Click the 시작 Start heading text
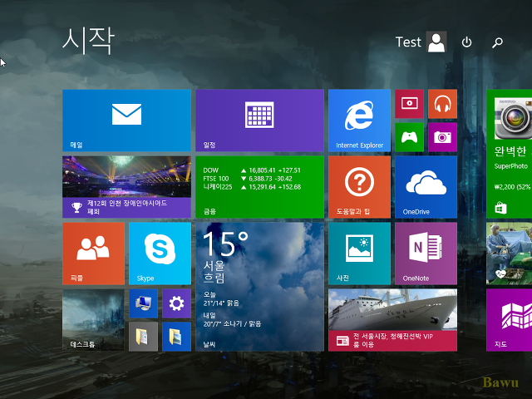The width and height of the screenshot is (532, 399). point(88,41)
